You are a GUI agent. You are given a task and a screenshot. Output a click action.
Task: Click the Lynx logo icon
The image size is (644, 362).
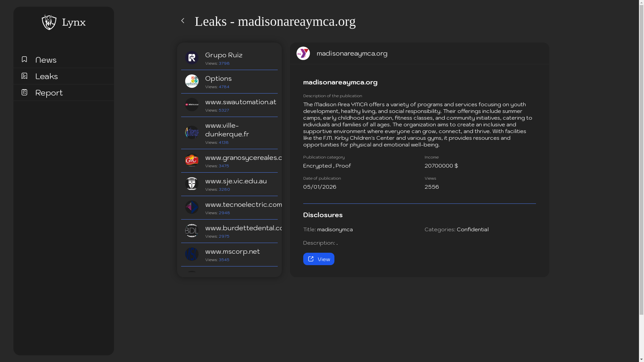pos(49,22)
